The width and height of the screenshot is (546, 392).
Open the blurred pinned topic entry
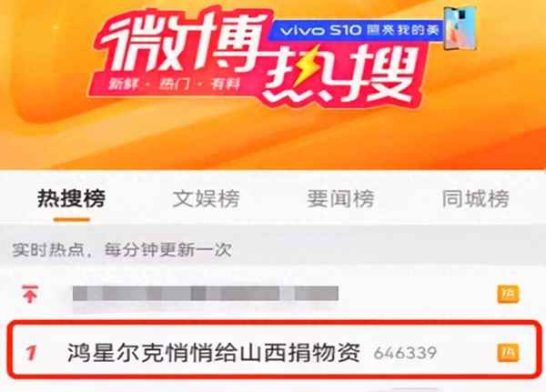[206, 294]
